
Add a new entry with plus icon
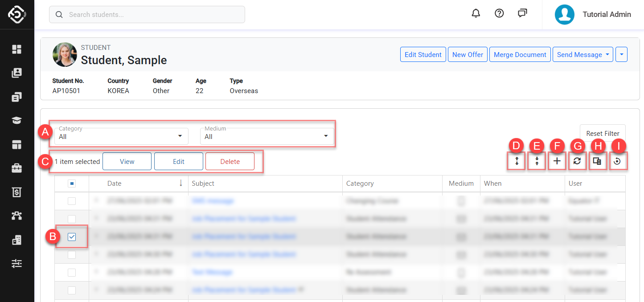557,161
